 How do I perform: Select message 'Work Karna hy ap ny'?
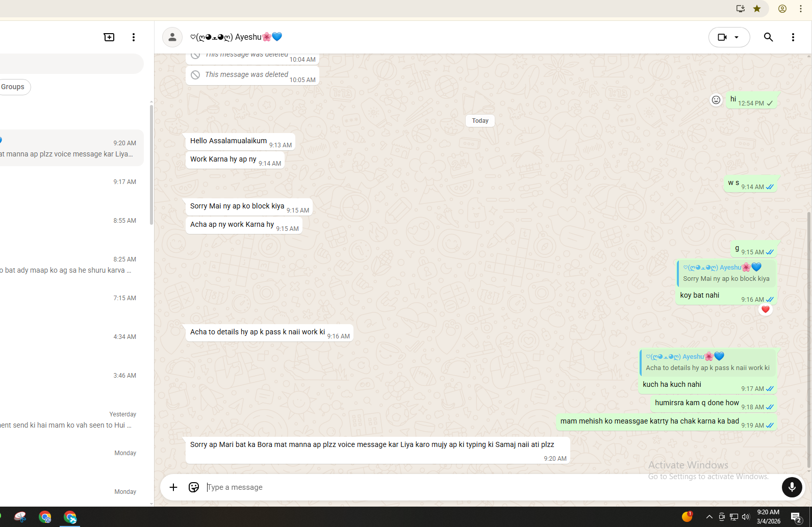235,160
